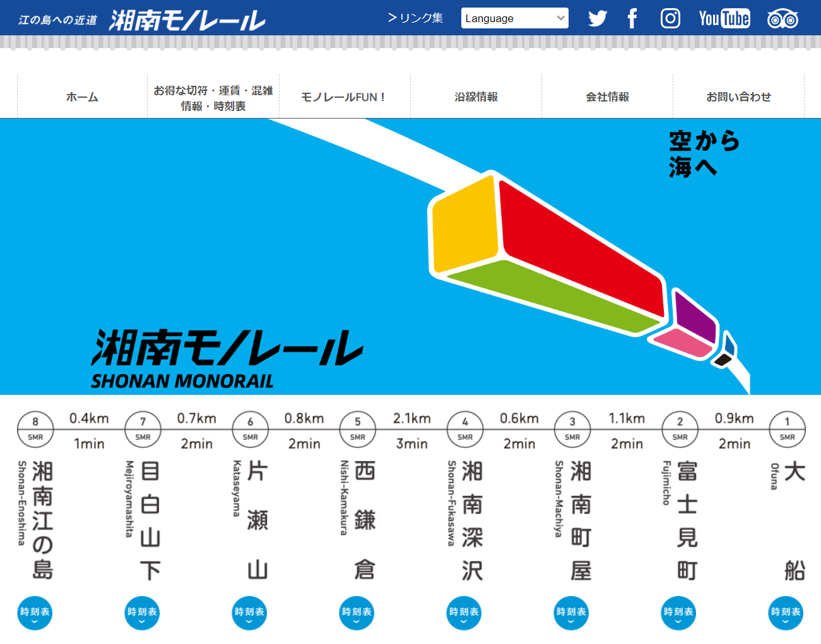
Task: Open the TripAdvisor owl icon
Action: click(783, 19)
